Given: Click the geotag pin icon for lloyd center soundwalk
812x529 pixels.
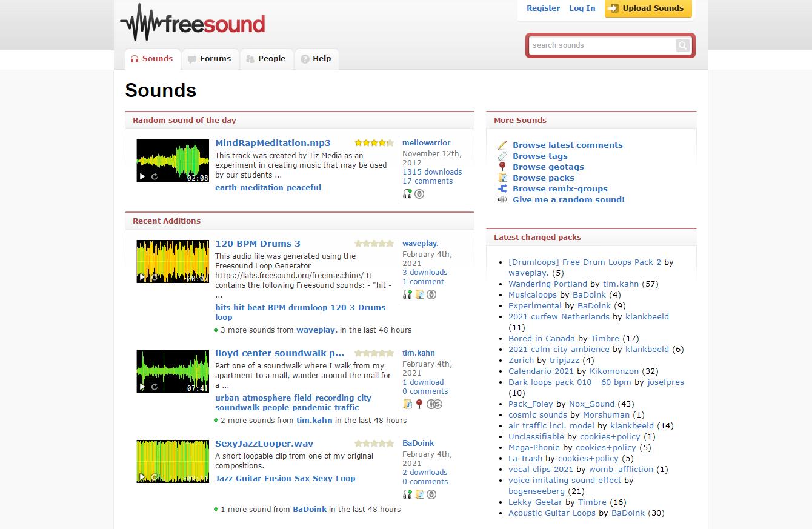Looking at the screenshot, I should pyautogui.click(x=419, y=404).
